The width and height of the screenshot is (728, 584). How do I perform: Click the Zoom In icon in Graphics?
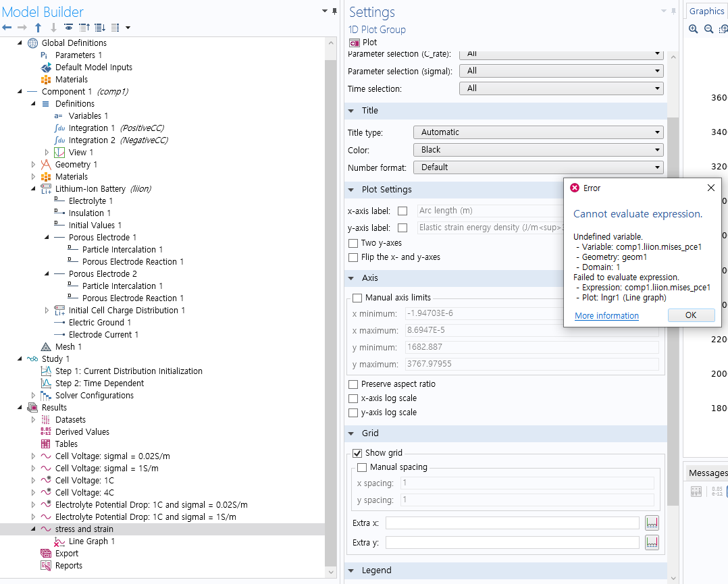(694, 29)
